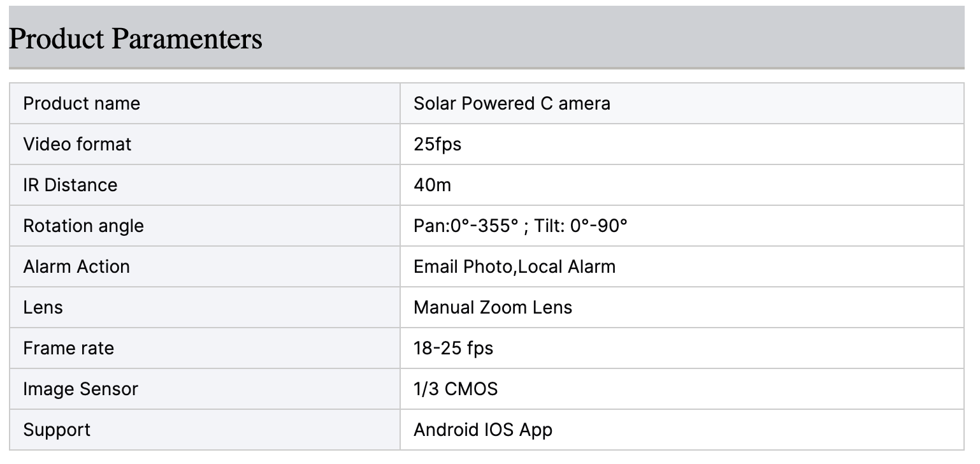Click the Image Sensor label
This screenshot has height=464, width=980.
[x=80, y=389]
